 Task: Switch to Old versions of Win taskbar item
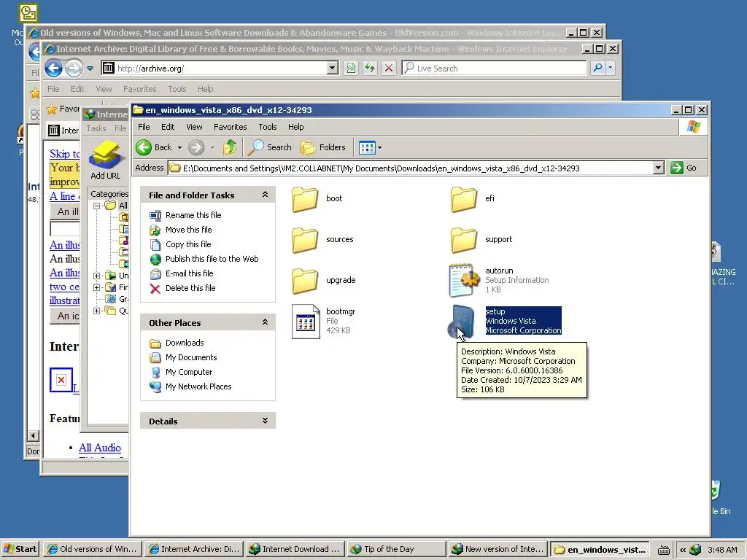pos(93,549)
